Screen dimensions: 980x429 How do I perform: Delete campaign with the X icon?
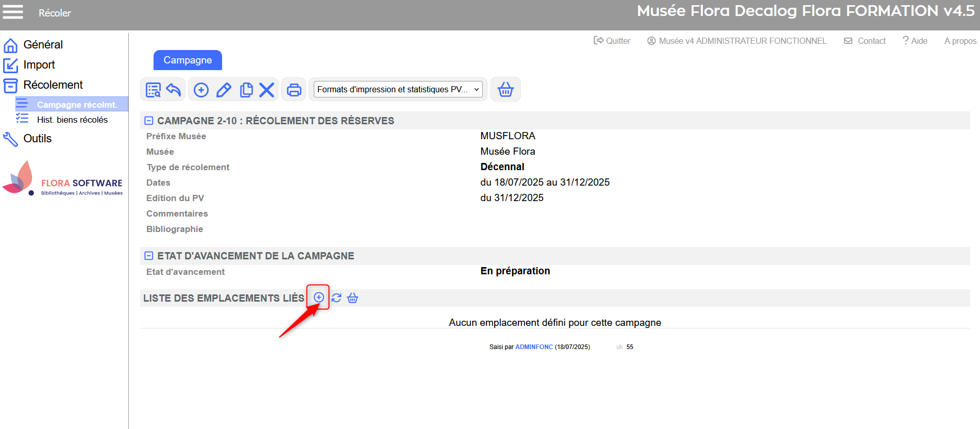coord(266,90)
